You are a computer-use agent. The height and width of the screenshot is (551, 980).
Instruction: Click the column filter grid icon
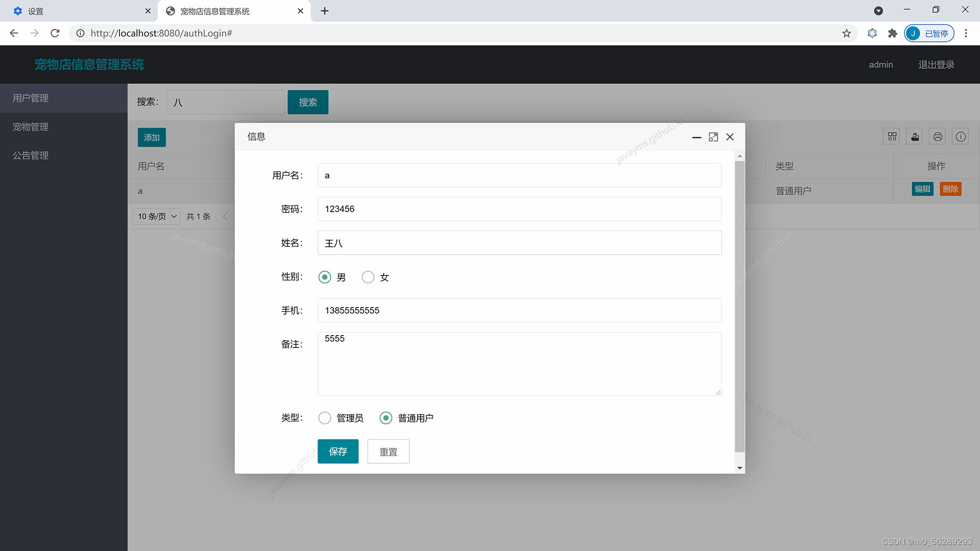pyautogui.click(x=892, y=137)
